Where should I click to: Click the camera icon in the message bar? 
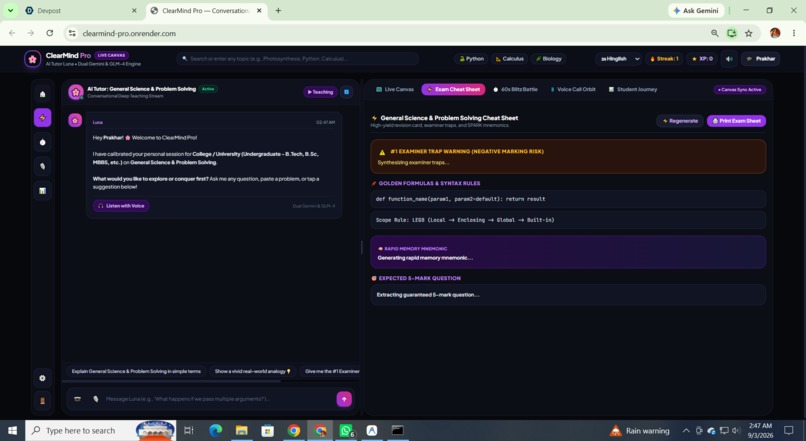(77, 399)
